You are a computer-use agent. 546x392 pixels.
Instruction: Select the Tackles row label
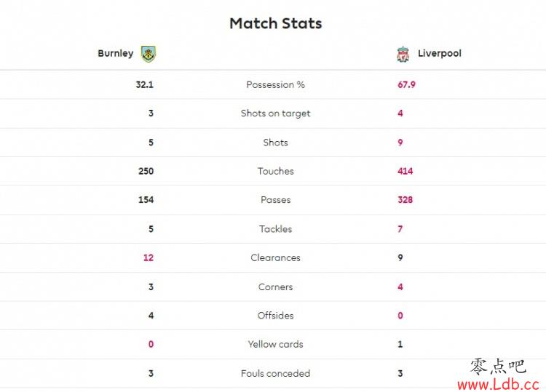point(275,229)
